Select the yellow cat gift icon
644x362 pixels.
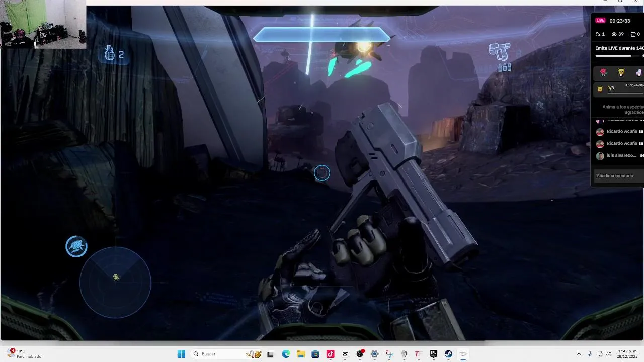(621, 73)
